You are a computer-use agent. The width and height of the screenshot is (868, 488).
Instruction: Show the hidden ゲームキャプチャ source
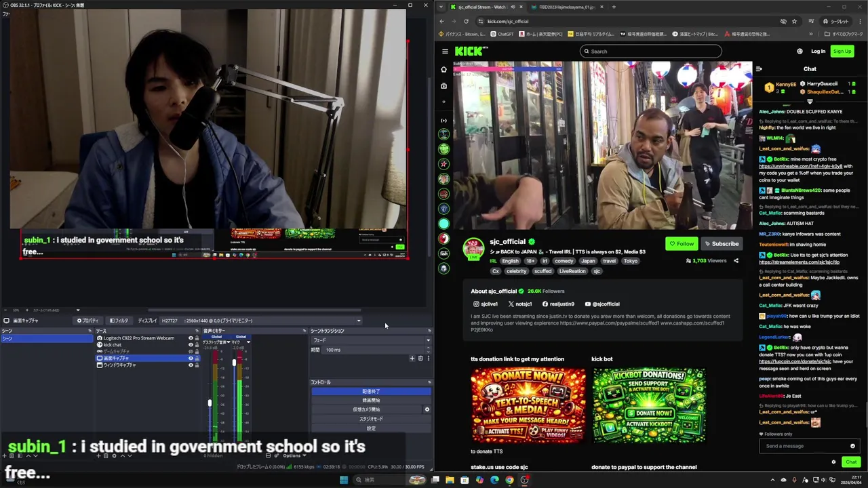click(191, 352)
